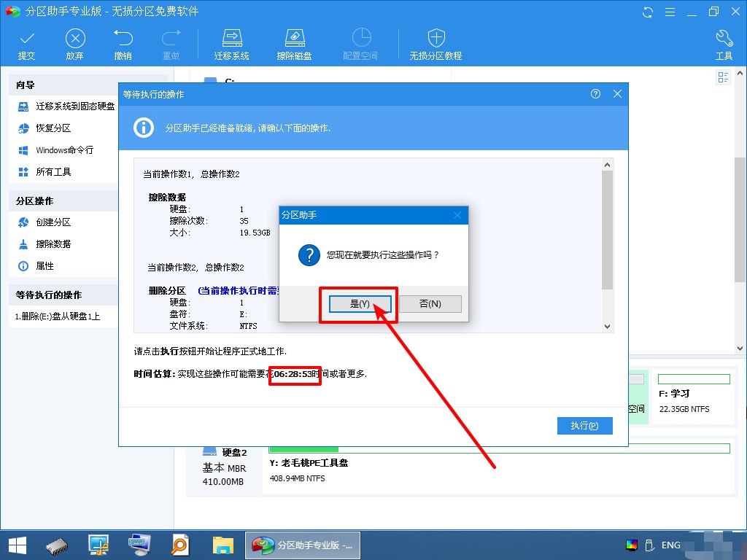Viewport: 747px width, 560px height.
Task: Close the 分区助手 confirmation popup
Action: point(457,215)
